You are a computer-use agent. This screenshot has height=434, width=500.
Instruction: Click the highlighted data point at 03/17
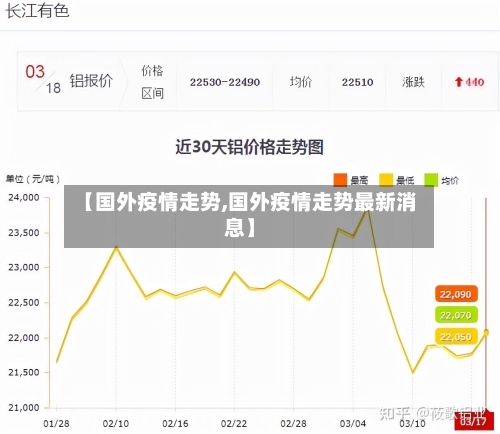486,332
